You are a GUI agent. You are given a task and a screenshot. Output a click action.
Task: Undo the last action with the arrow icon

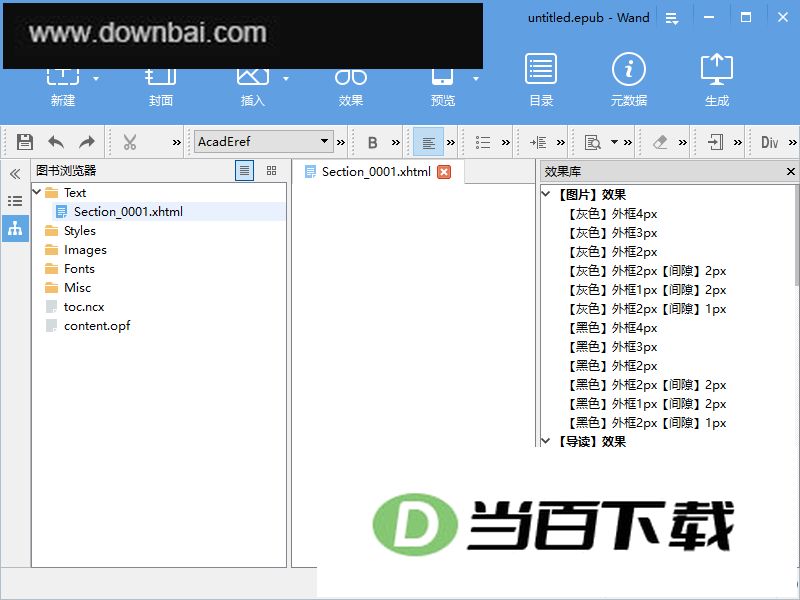point(56,142)
